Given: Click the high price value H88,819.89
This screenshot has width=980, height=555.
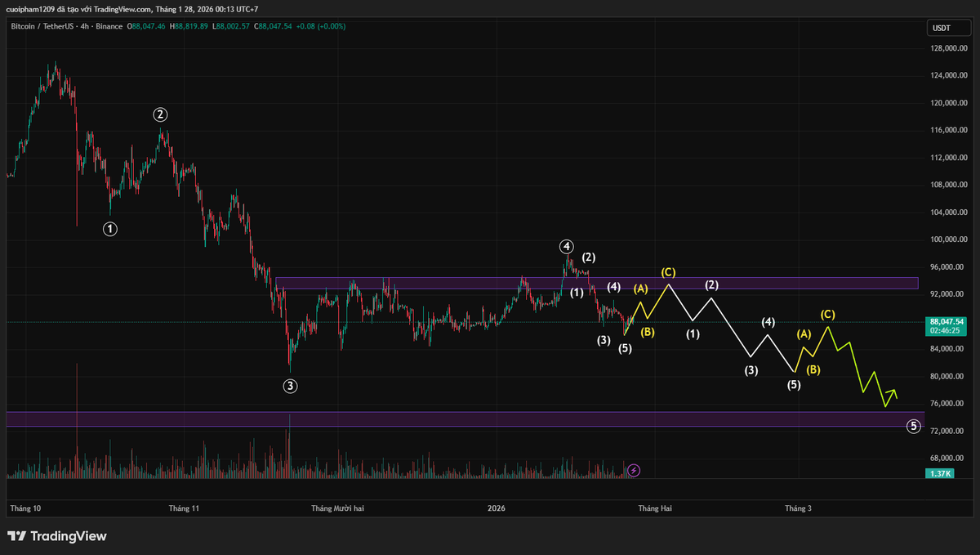Looking at the screenshot, I should click(x=190, y=26).
